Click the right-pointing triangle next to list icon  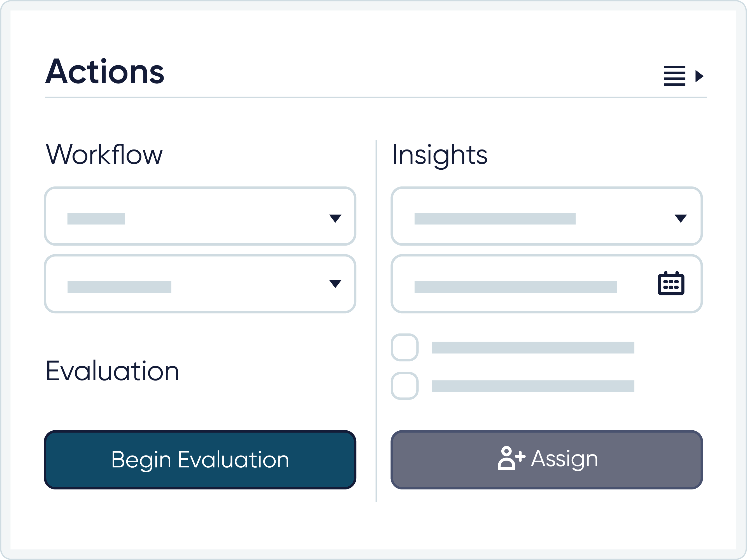pyautogui.click(x=699, y=76)
